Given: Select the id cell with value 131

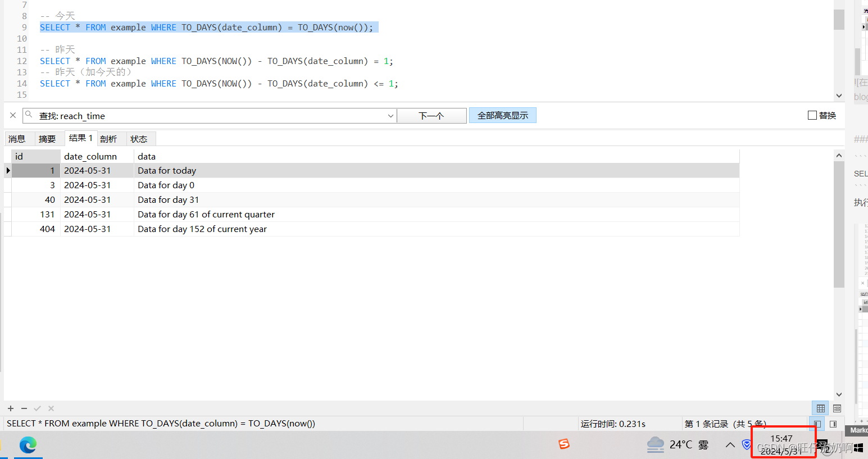Looking at the screenshot, I should pos(36,214).
